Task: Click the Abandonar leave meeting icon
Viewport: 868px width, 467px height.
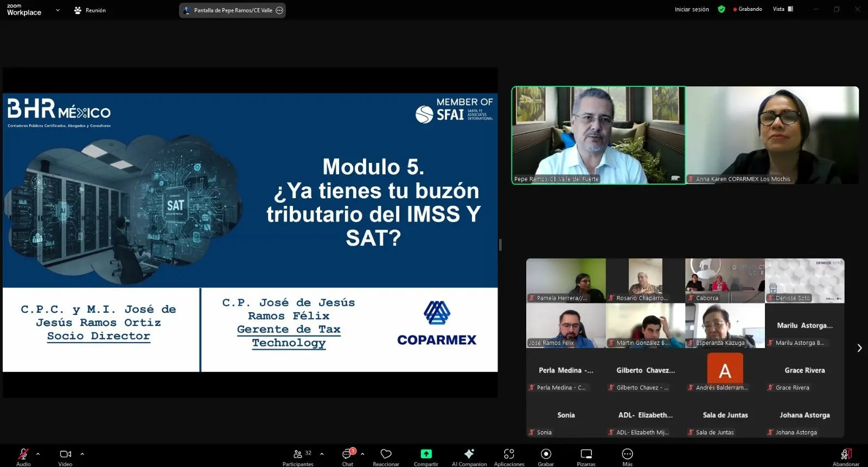Action: [846, 453]
